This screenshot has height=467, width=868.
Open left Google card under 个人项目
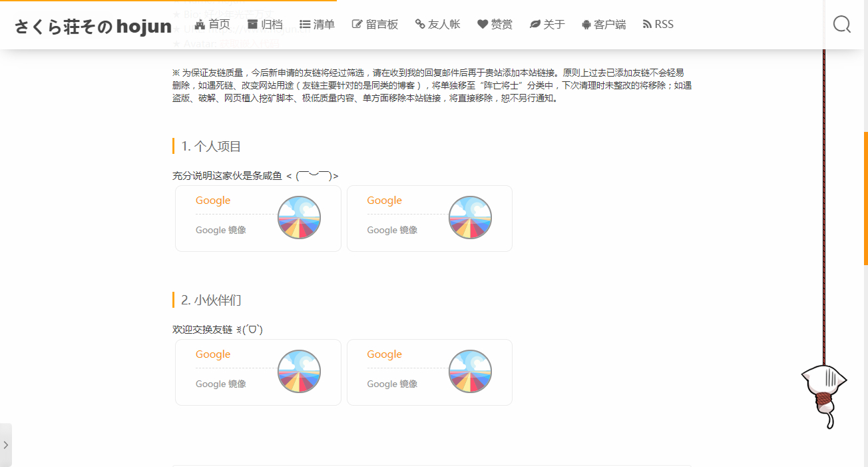pyautogui.click(x=258, y=219)
